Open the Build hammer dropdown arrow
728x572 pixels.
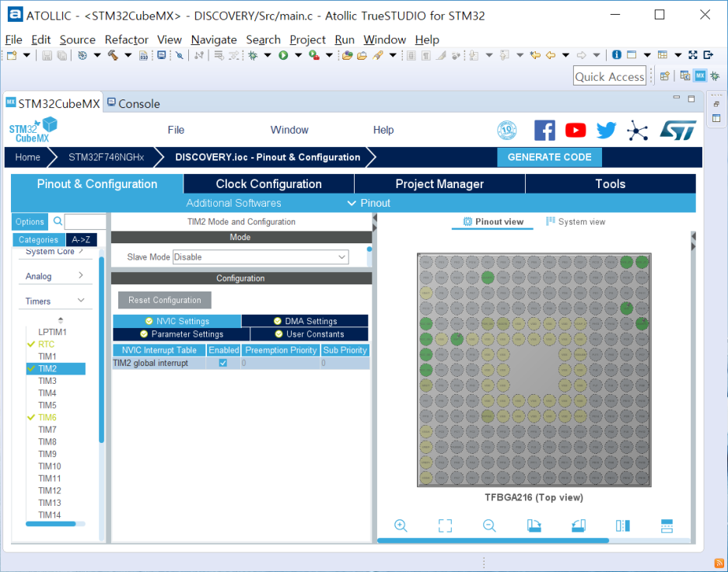pos(128,55)
